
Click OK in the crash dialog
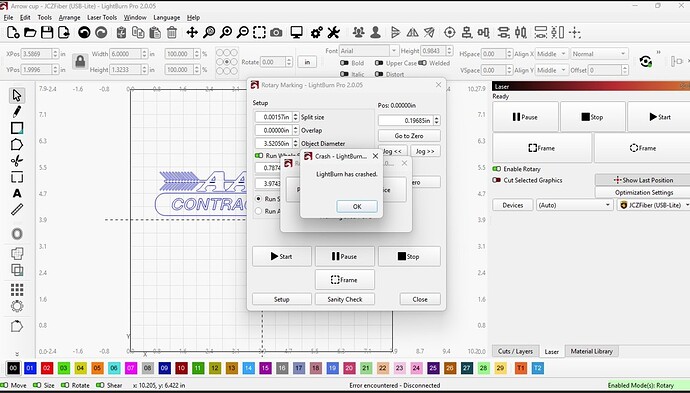click(x=357, y=206)
